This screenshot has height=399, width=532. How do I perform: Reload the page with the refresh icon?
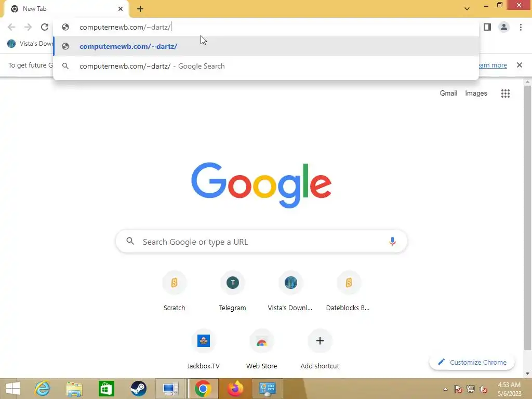point(45,27)
